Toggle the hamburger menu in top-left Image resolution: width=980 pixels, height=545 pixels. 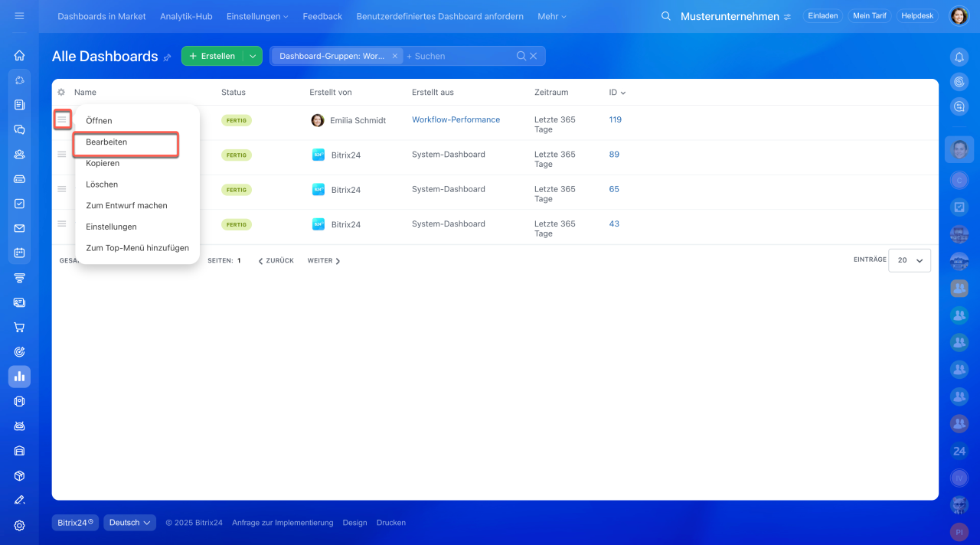[x=19, y=16]
